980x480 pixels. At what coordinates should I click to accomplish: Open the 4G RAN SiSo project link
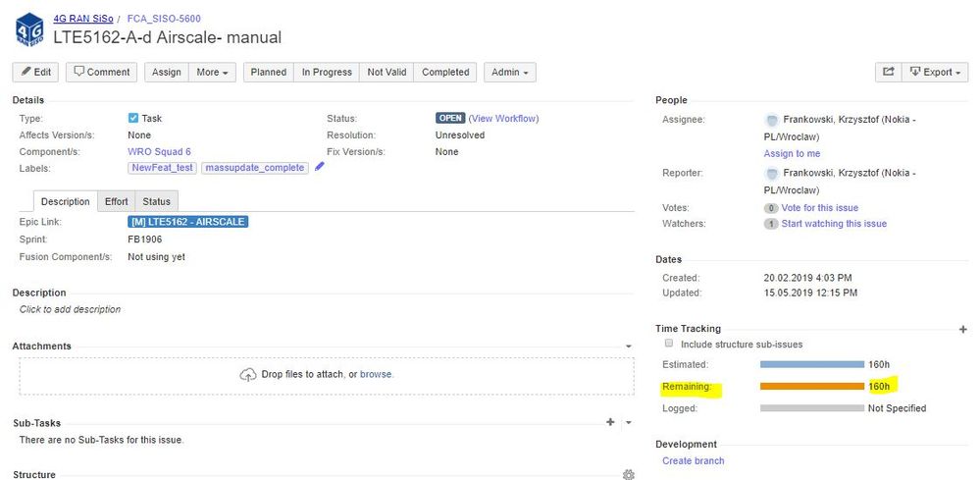[x=83, y=19]
